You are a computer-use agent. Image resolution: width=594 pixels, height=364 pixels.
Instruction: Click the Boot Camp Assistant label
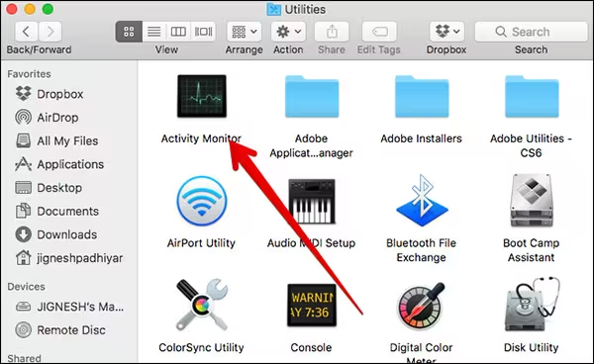coord(531,250)
